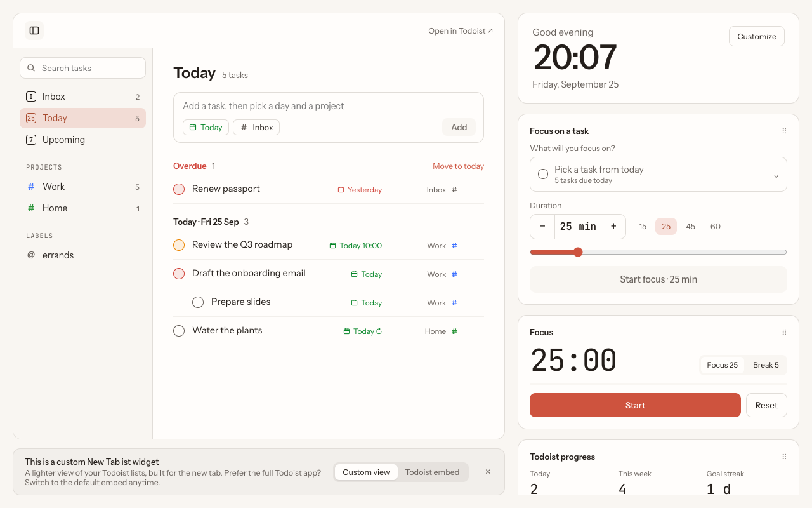Click the blue hash icon beside Work project
This screenshot has height=508, width=812.
point(30,187)
